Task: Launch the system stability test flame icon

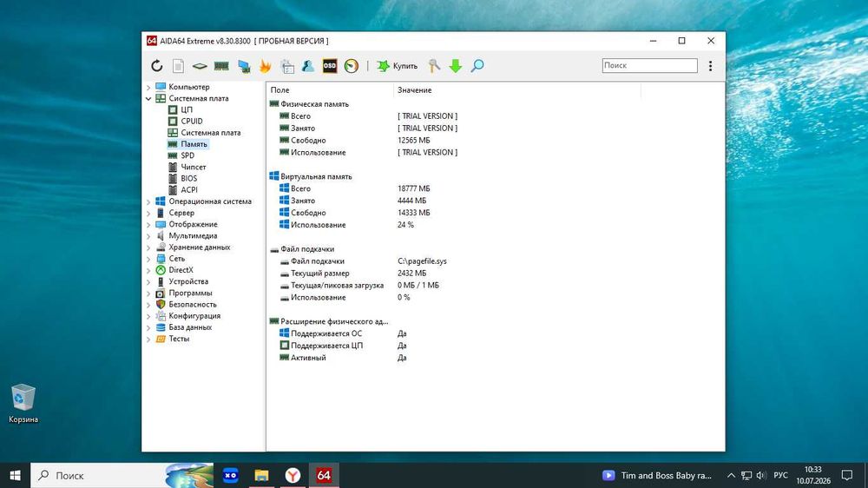Action: (265, 66)
